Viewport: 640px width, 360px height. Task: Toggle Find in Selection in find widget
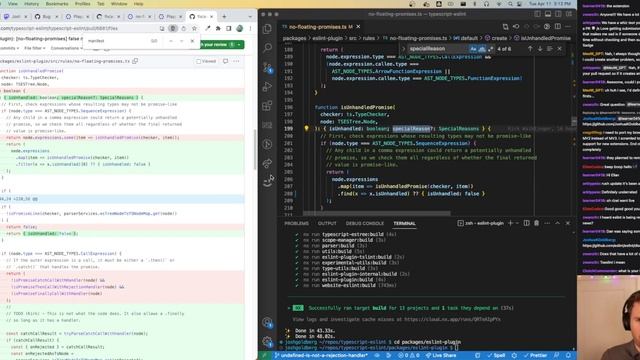tap(549, 49)
